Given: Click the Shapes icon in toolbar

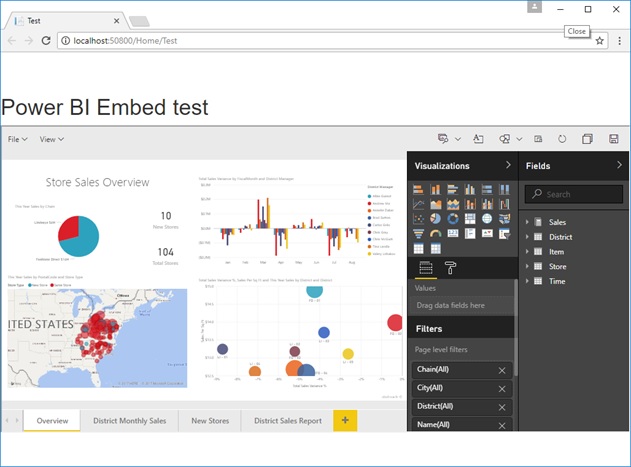Looking at the screenshot, I should click(x=505, y=139).
